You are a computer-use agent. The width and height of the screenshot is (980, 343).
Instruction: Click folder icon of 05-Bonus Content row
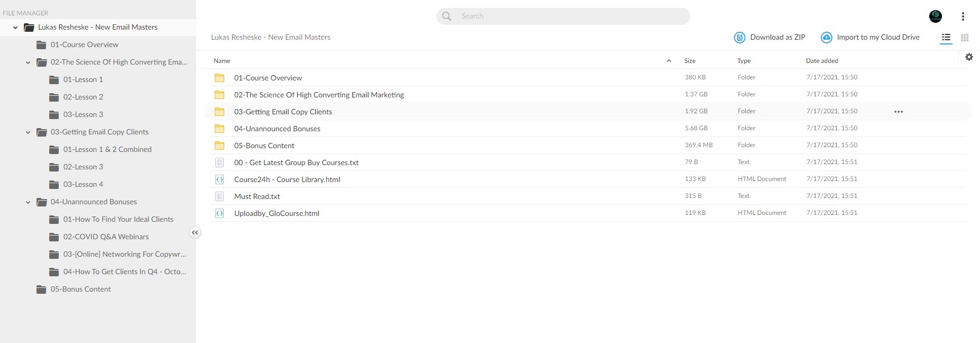[219, 146]
